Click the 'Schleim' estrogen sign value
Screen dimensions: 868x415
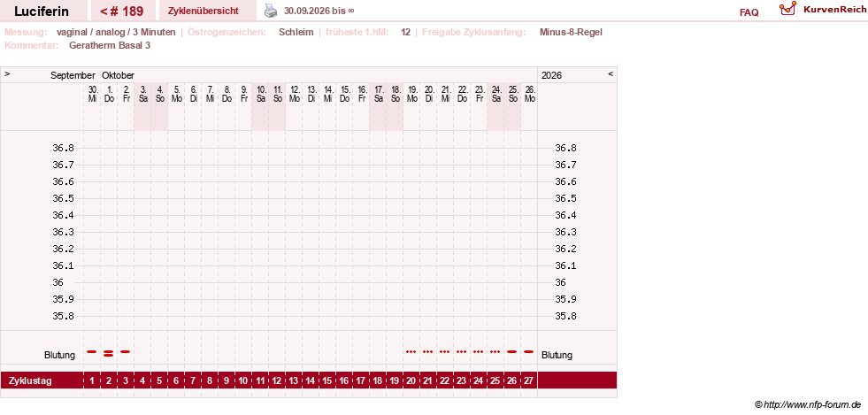[296, 32]
